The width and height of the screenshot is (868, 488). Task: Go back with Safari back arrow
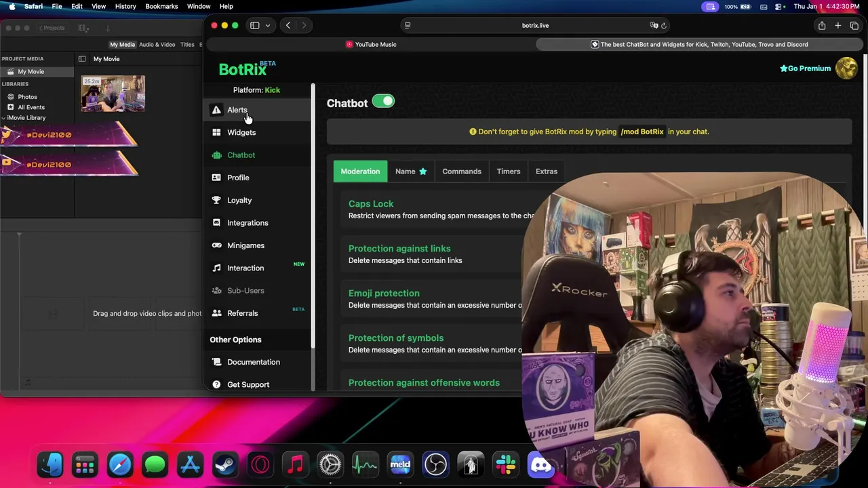(288, 26)
